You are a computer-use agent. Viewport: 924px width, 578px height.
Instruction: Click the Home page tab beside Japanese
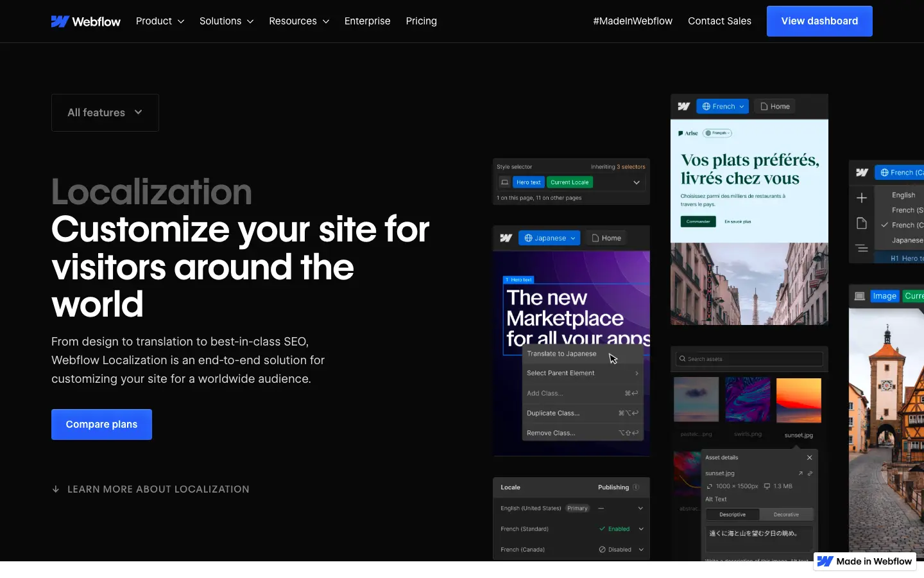pyautogui.click(x=606, y=238)
